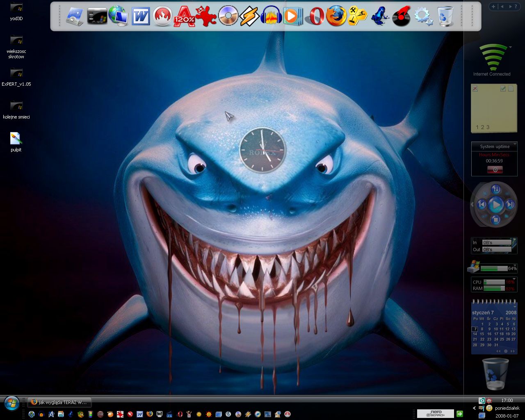This screenshot has height=420, width=525.
Task: Open Nero Burning ROM in dock
Action: tap(162, 16)
